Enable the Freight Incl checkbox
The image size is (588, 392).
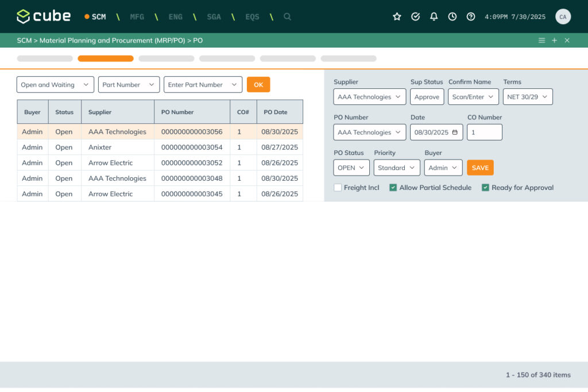(x=338, y=188)
